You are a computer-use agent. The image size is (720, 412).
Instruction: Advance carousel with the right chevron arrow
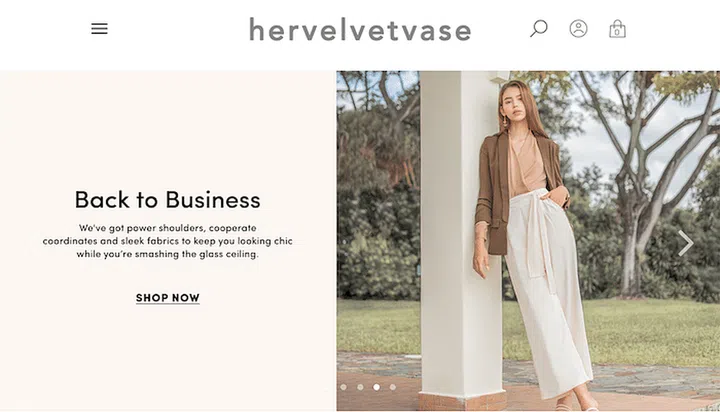pyautogui.click(x=686, y=243)
